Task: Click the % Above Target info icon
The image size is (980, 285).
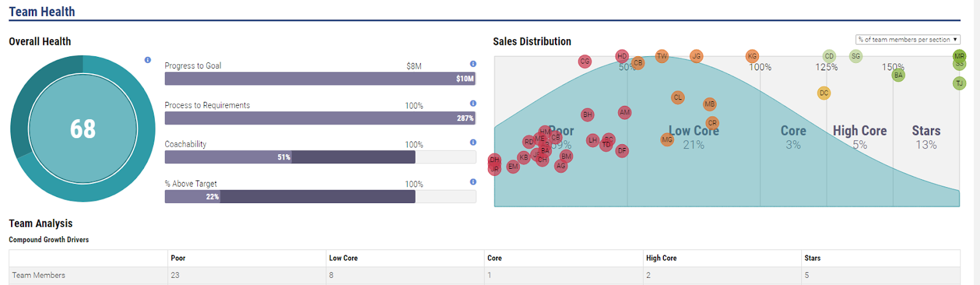Action: (473, 182)
